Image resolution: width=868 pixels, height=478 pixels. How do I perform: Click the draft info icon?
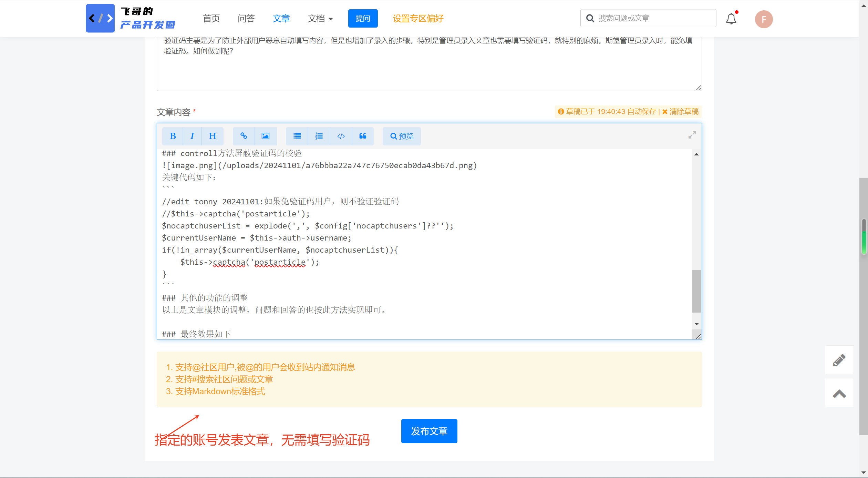pos(561,112)
